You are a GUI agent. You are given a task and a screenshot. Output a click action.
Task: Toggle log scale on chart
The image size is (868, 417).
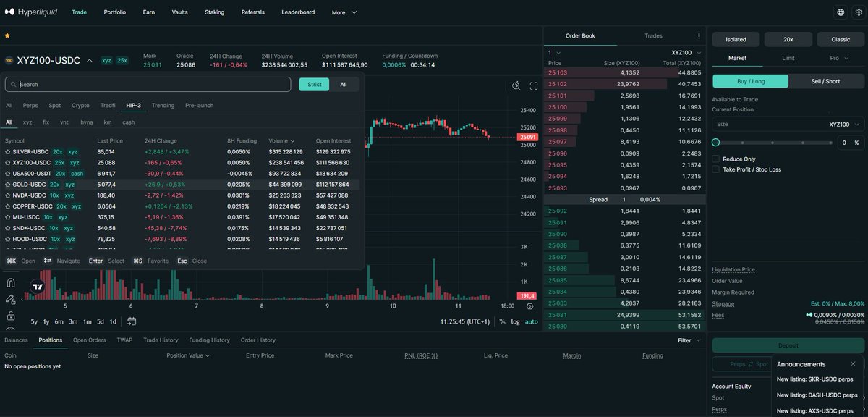(x=516, y=321)
